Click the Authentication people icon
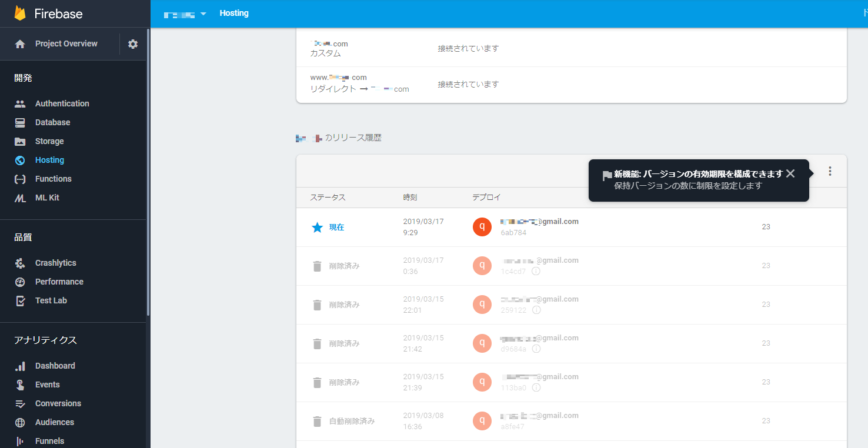The width and height of the screenshot is (868, 448). pos(20,103)
